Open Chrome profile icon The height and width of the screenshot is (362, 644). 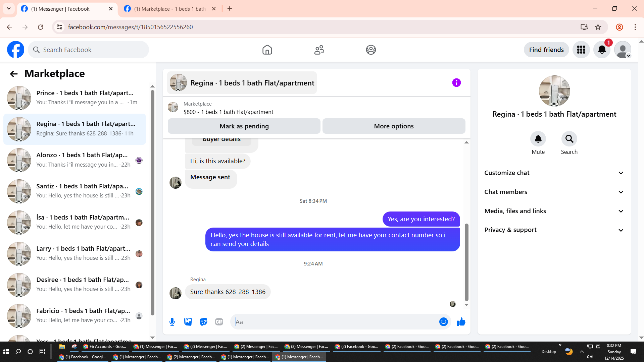tap(620, 27)
